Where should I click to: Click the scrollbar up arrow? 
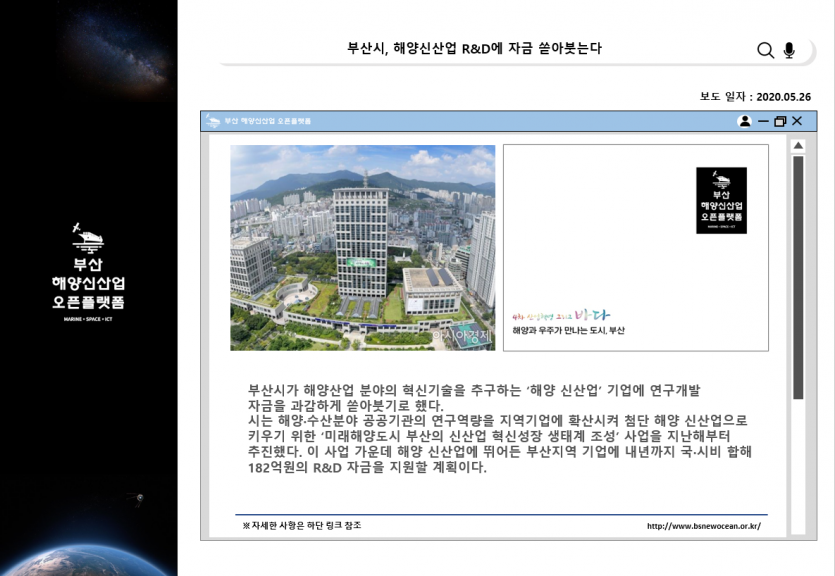798,145
